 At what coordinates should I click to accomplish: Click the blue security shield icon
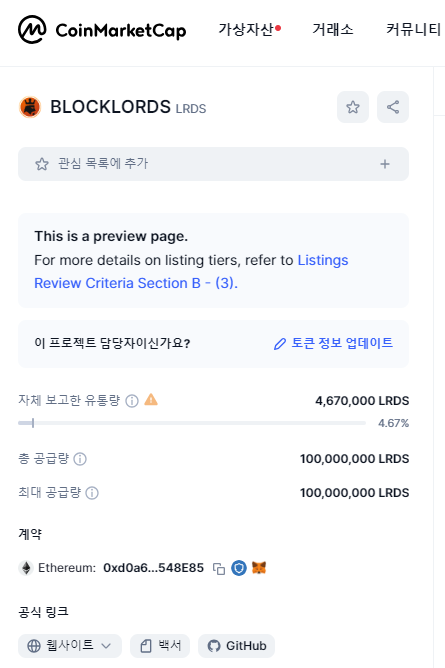(239, 568)
